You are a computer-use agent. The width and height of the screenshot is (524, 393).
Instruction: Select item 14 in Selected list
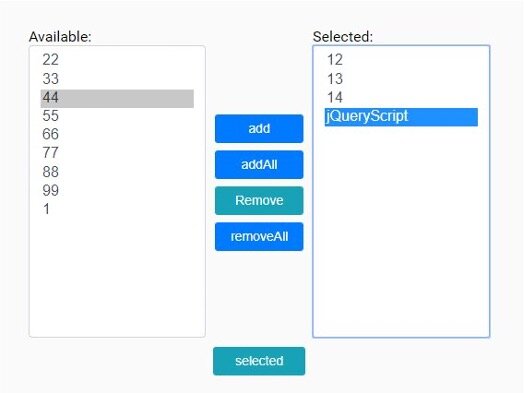click(401, 98)
